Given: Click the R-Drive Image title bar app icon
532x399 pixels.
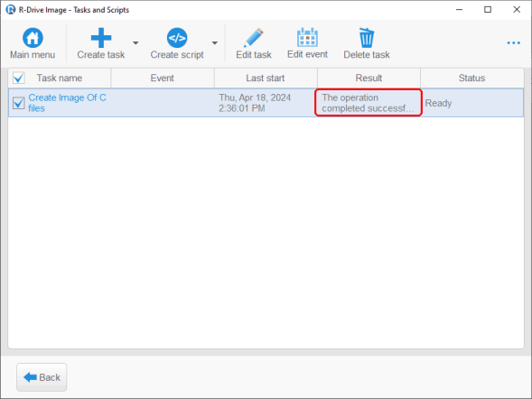Looking at the screenshot, I should point(11,10).
